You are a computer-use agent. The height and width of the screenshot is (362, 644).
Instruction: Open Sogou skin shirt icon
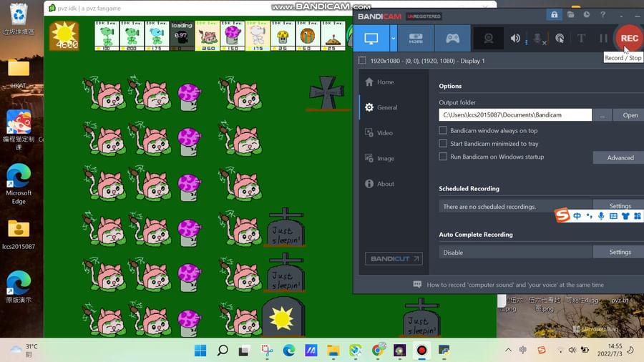pyautogui.click(x=625, y=216)
